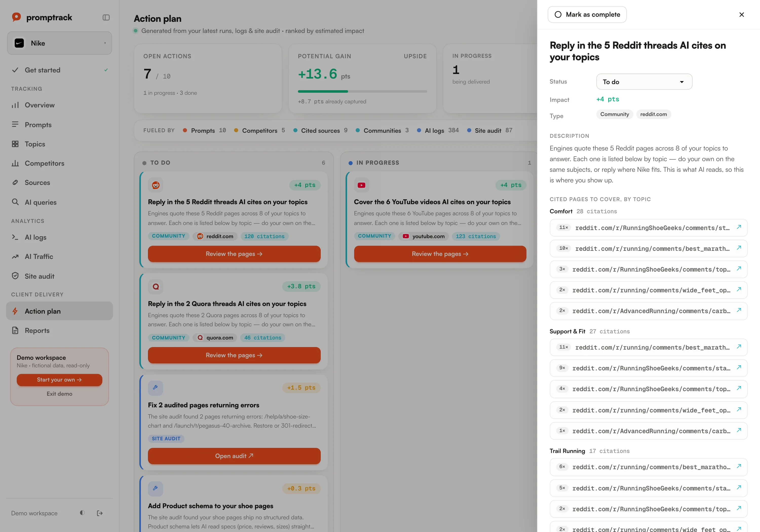Toggle the Mark as complete circle
760x532 pixels.
click(558, 14)
